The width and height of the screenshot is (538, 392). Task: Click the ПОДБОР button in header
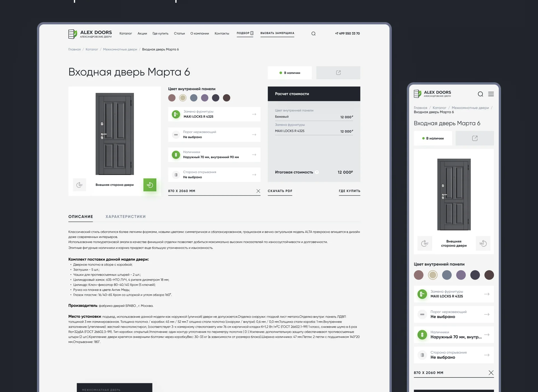[x=245, y=33]
